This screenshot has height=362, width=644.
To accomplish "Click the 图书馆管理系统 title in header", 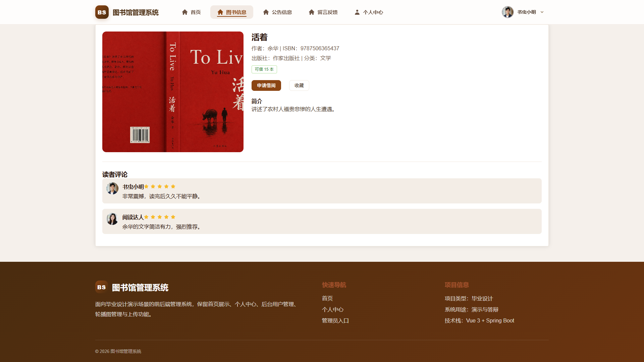I will click(136, 12).
